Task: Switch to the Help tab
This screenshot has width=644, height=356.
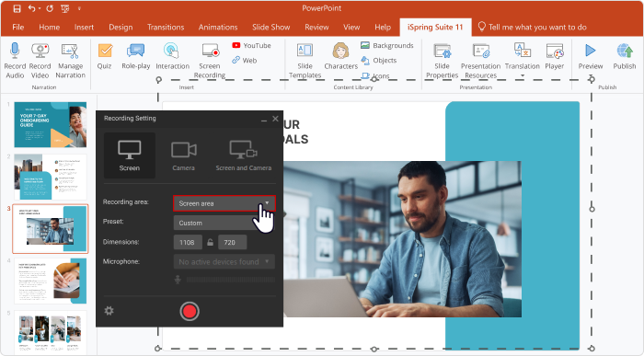Action: (383, 27)
